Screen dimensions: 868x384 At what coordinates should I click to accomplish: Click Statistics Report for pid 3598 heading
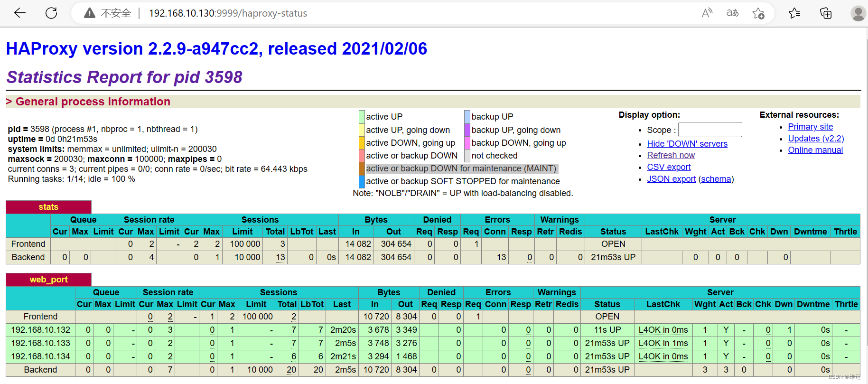coord(124,77)
